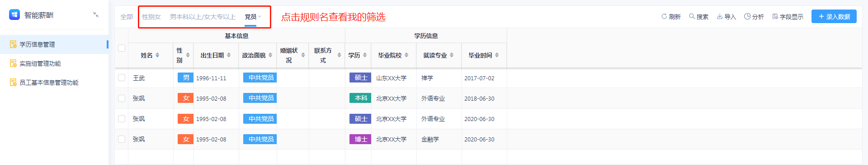Viewport: 868px width, 165px height.
Task: Open 搜索 with the magnifier icon
Action: pos(692,16)
